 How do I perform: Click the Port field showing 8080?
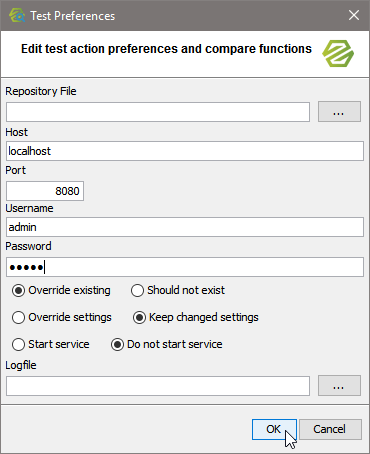tap(45, 191)
